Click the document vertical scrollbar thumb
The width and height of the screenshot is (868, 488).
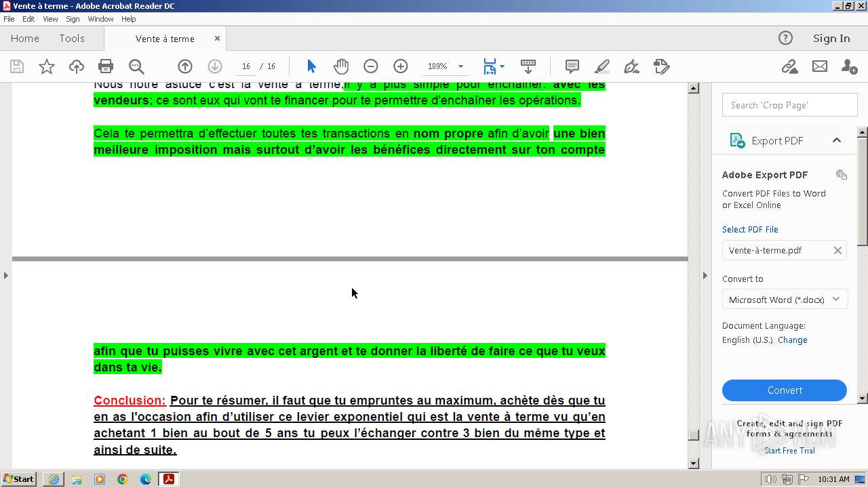point(693,435)
